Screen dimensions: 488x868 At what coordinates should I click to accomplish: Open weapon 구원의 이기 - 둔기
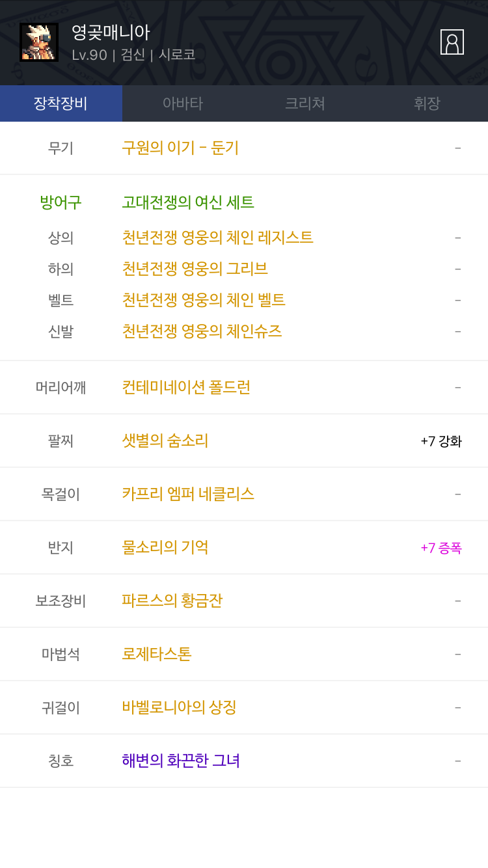coord(180,148)
